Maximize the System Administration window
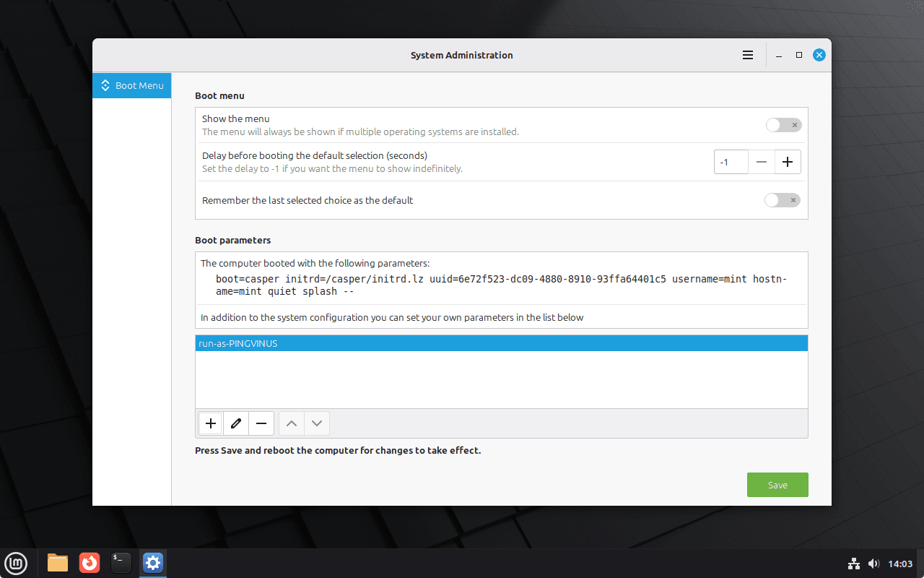The width and height of the screenshot is (924, 578). [x=799, y=55]
